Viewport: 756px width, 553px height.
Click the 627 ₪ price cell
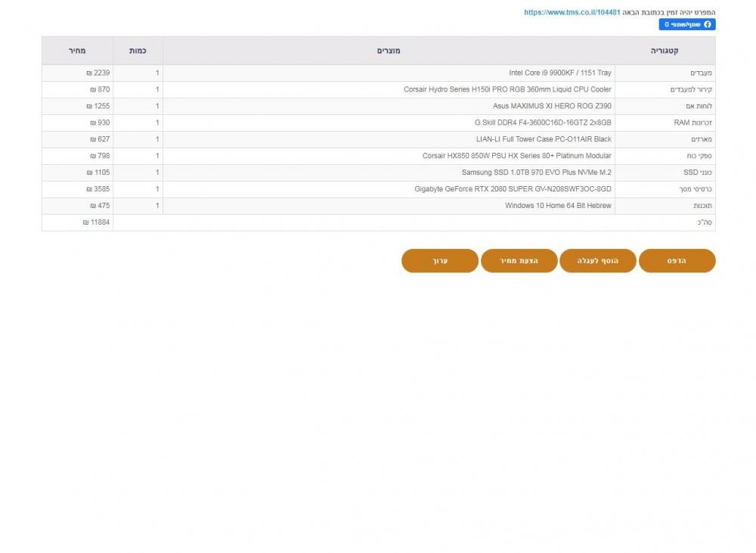78,139
